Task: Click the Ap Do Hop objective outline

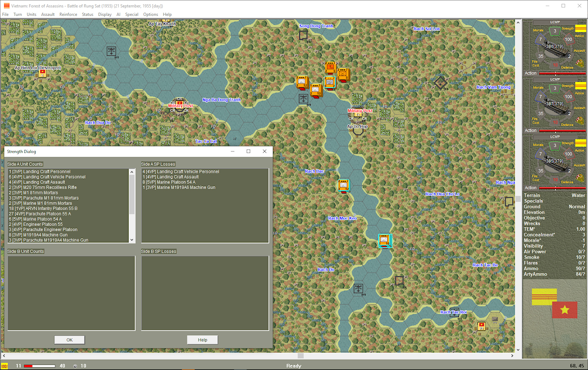Action: [x=358, y=130]
